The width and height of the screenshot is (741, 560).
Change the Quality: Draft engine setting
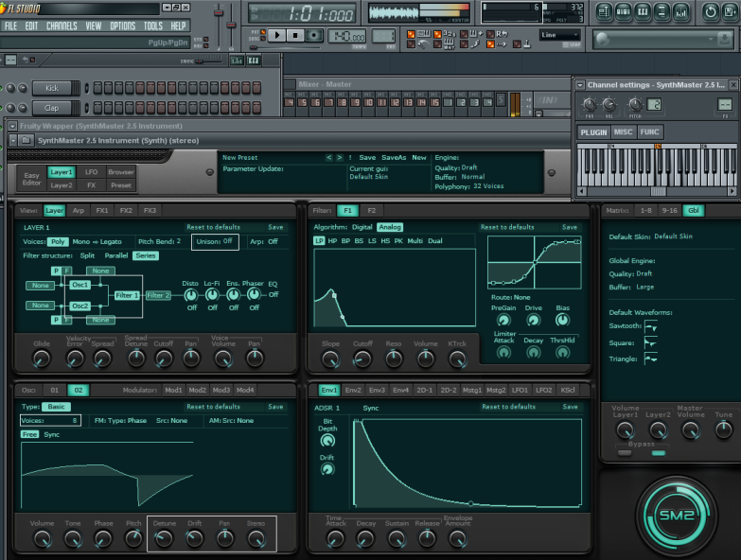tap(456, 167)
